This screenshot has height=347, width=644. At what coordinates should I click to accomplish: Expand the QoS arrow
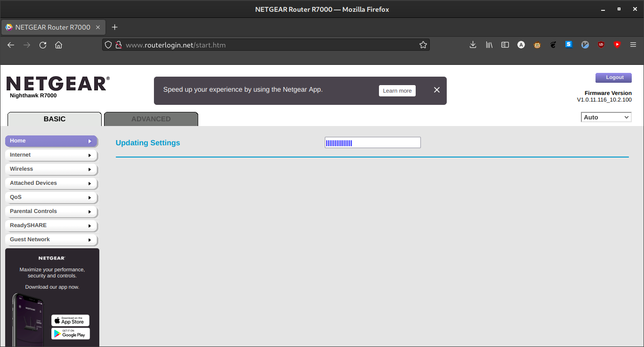pos(89,197)
